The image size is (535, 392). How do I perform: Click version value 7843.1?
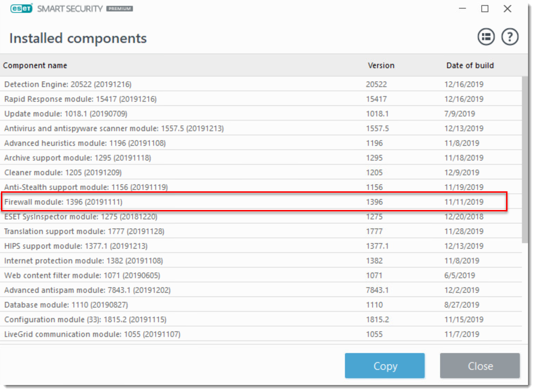point(377,289)
